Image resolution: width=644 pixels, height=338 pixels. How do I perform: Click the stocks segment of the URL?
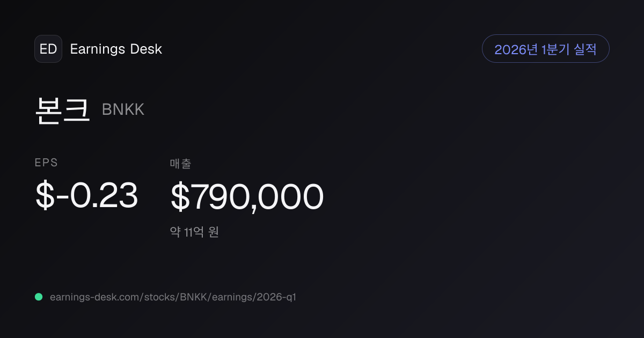(158, 297)
